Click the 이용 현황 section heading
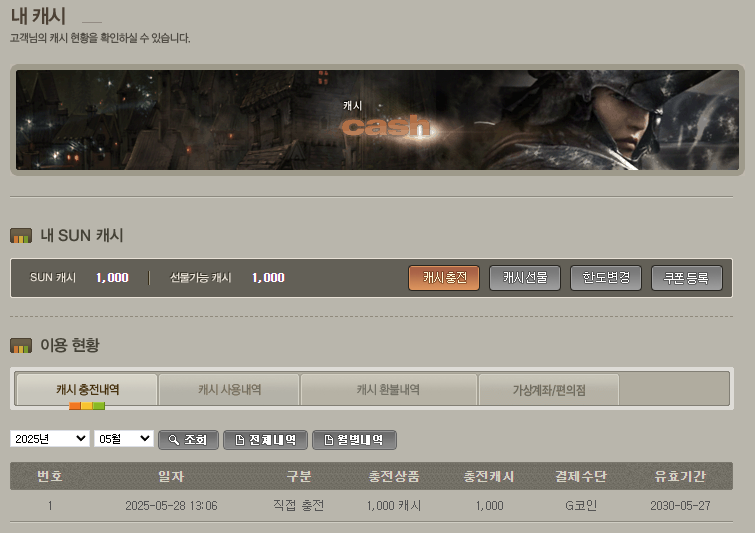This screenshot has width=755, height=533. point(70,345)
